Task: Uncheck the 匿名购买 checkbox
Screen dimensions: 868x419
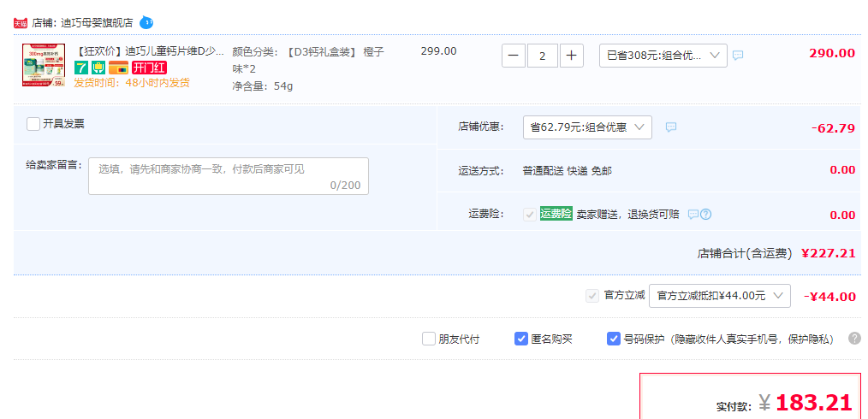Action: 521,339
